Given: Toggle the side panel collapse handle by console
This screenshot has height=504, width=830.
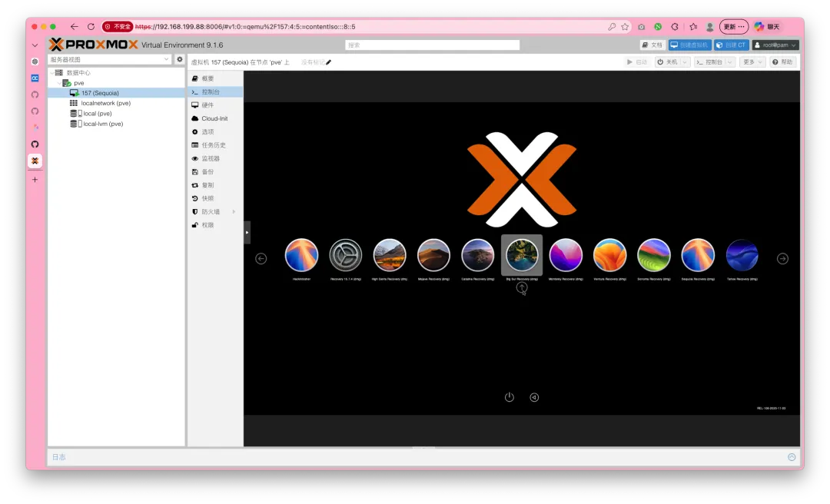Looking at the screenshot, I should tap(247, 233).
